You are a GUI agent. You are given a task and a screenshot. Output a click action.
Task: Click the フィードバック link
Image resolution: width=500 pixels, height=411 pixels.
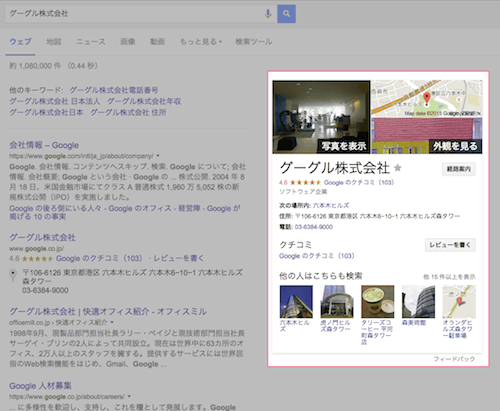tap(454, 359)
